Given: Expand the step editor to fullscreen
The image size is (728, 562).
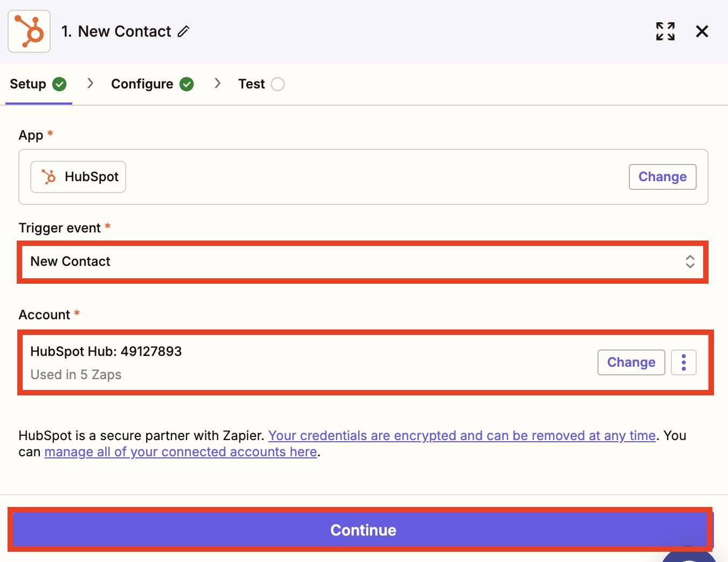Looking at the screenshot, I should 665,31.
